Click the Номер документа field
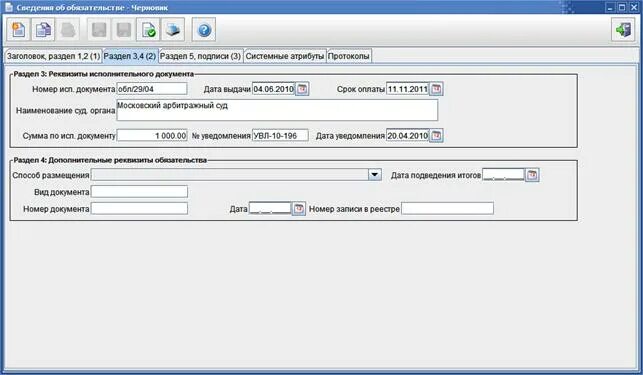The height and width of the screenshot is (375, 643). coord(139,208)
